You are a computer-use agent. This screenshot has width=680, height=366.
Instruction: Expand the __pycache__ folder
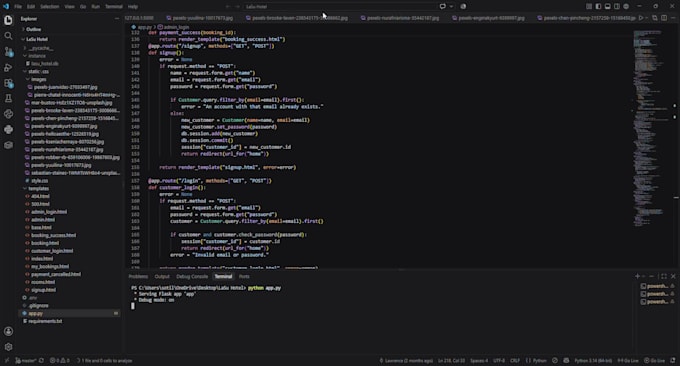pos(40,48)
